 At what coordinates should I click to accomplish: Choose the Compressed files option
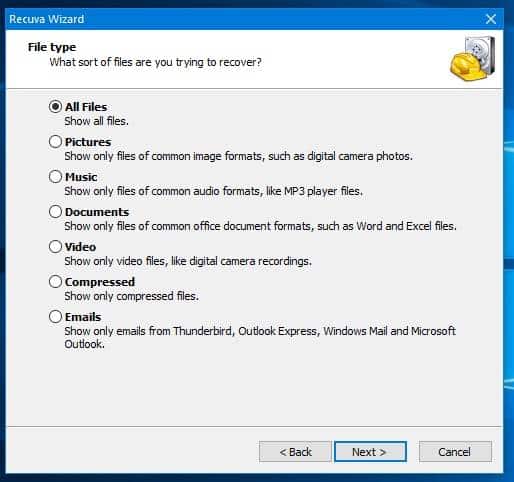pos(55,282)
